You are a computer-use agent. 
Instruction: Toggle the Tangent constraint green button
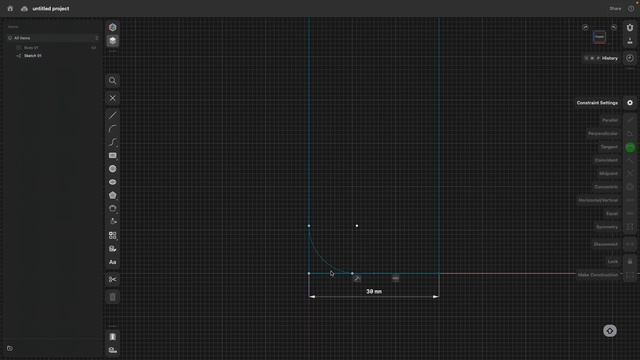tap(630, 147)
